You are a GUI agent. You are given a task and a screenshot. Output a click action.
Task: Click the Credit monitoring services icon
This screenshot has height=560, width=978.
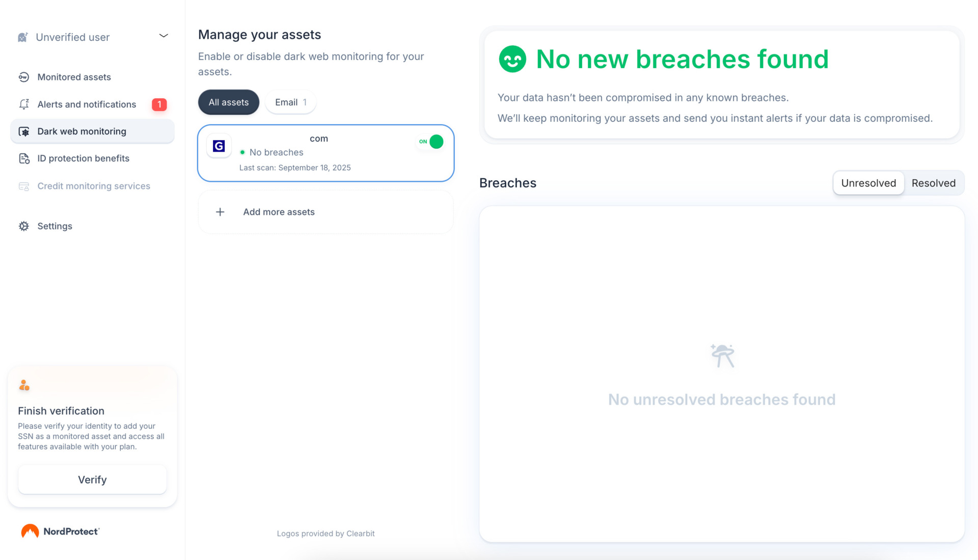24,186
